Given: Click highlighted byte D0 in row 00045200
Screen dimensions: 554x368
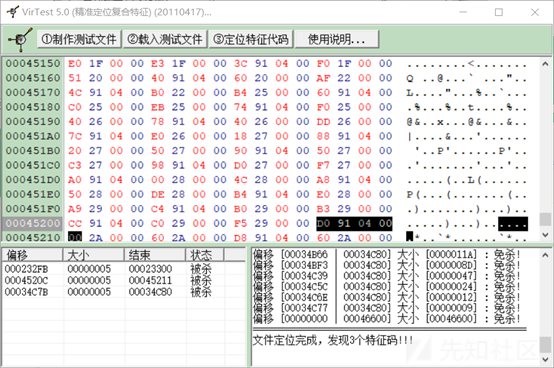Looking at the screenshot, I should [323, 223].
